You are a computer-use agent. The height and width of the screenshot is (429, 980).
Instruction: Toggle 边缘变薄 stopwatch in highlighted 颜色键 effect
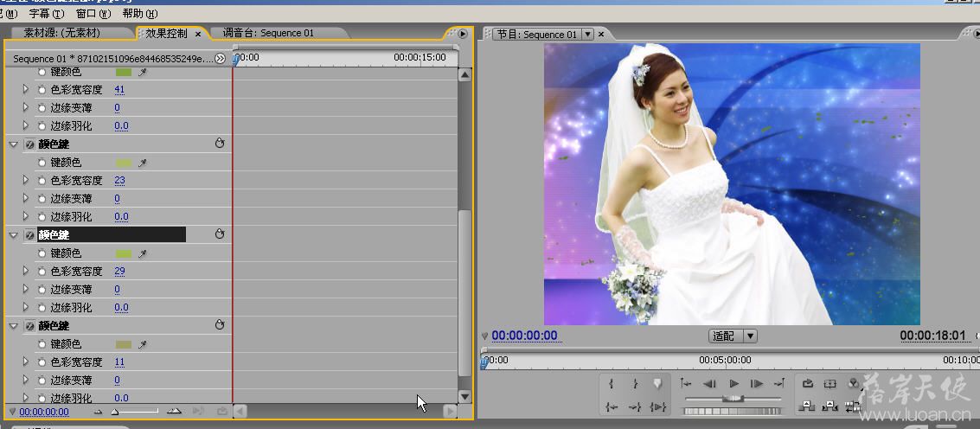(x=42, y=290)
